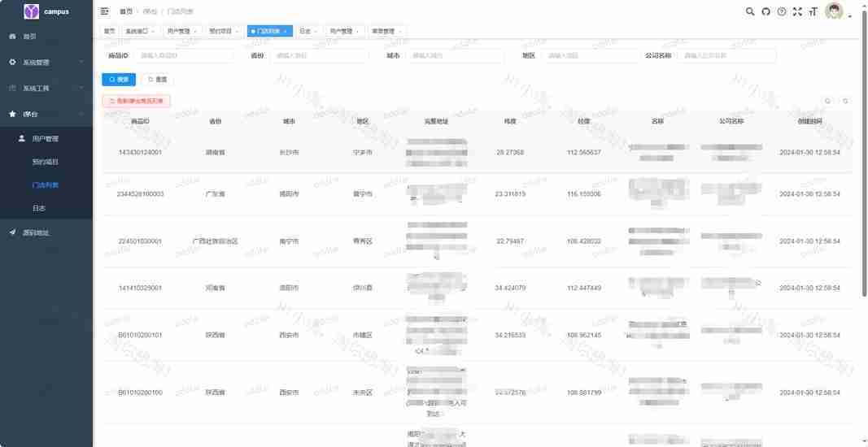Toggle search bar visibility icon above the table
Viewport: 868px width, 447px height.
click(x=828, y=102)
